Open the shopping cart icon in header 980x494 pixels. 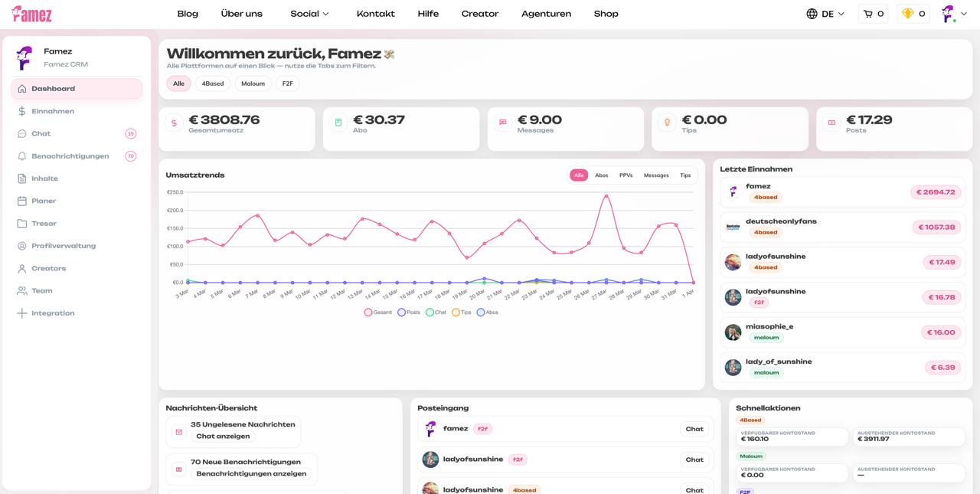[867, 14]
